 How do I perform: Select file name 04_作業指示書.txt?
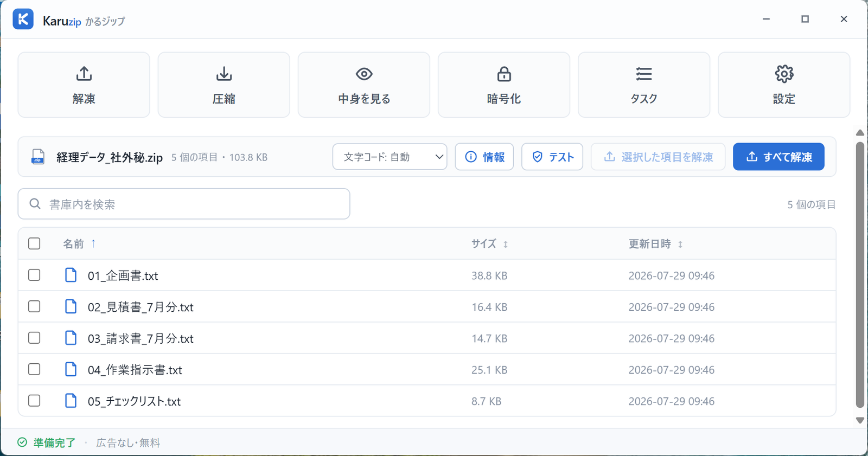tap(135, 370)
